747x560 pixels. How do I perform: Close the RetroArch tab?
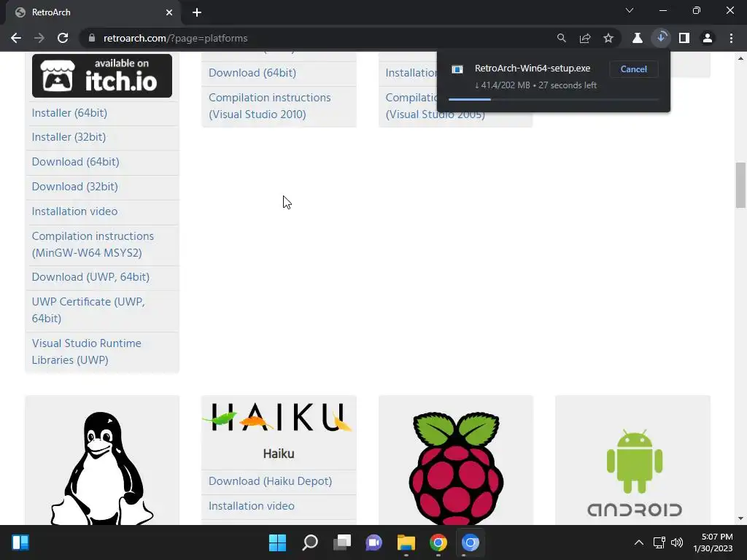point(169,12)
